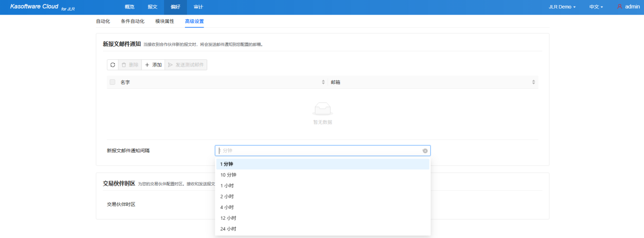Screen dimensions: 644x238
Task: Open the 概览 menu in top bar
Action: coord(130,7)
